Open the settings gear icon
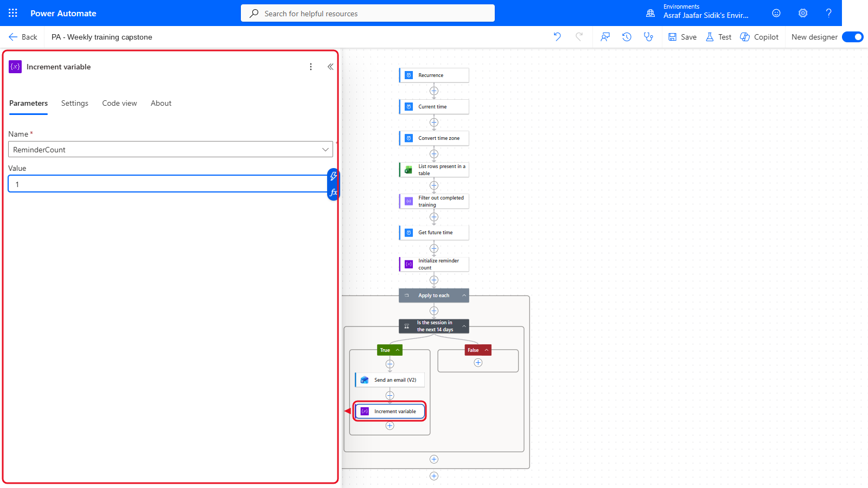The image size is (868, 488). pos(803,13)
